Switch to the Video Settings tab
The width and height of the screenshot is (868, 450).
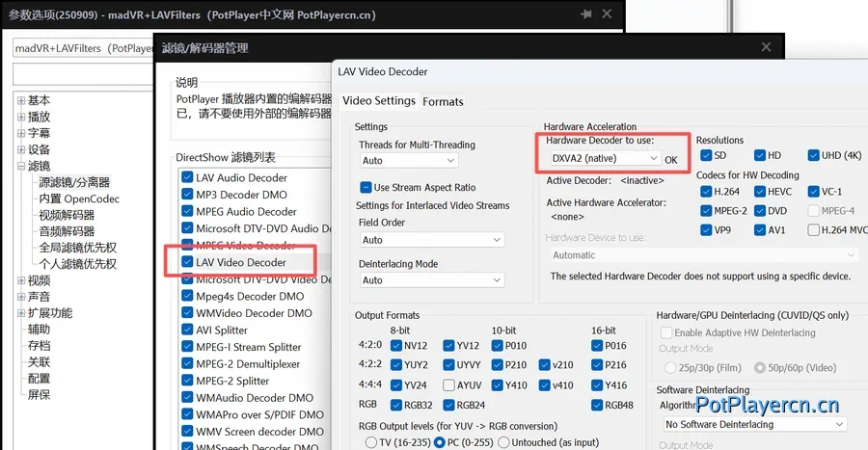[x=379, y=100]
